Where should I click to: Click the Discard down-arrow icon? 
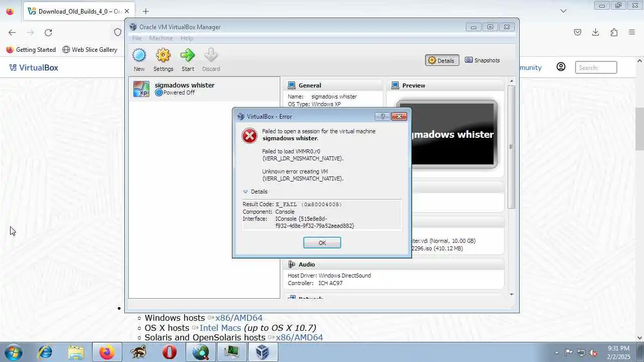point(211,55)
